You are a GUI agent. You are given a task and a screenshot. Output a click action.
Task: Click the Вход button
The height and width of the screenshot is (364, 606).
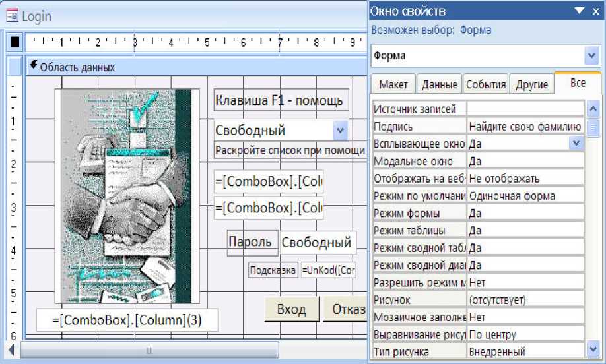[x=292, y=309]
